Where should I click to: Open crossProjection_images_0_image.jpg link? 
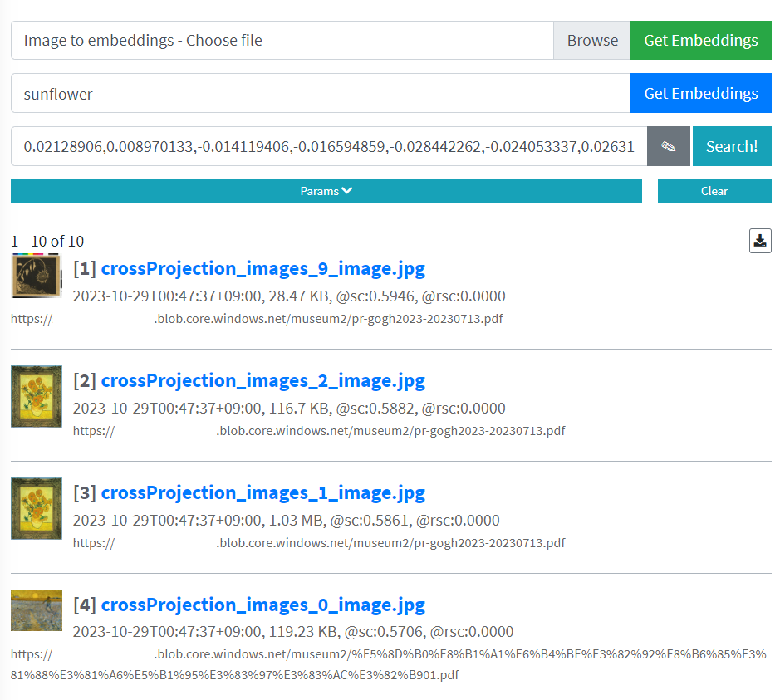pos(263,605)
